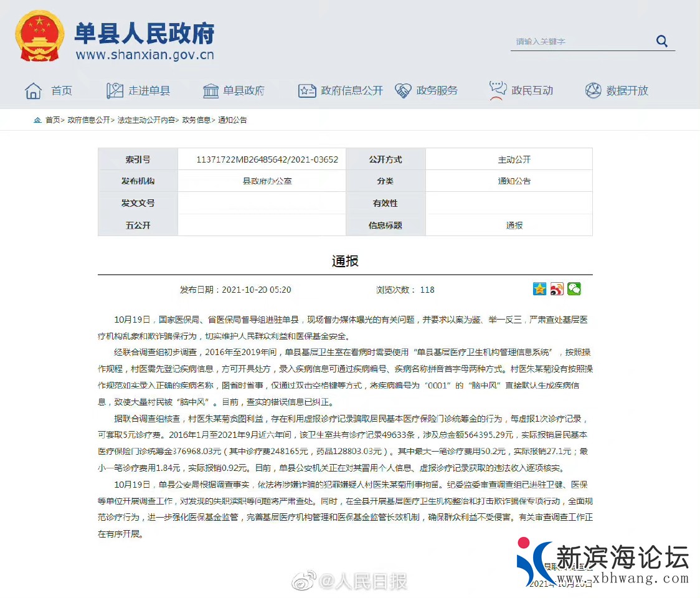Click the search magnifier icon
This screenshot has height=598, width=700.
click(x=661, y=41)
